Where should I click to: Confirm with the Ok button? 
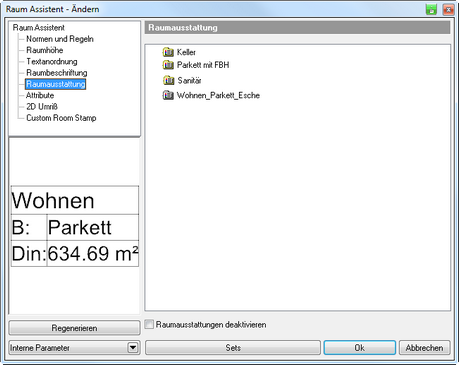tap(360, 348)
